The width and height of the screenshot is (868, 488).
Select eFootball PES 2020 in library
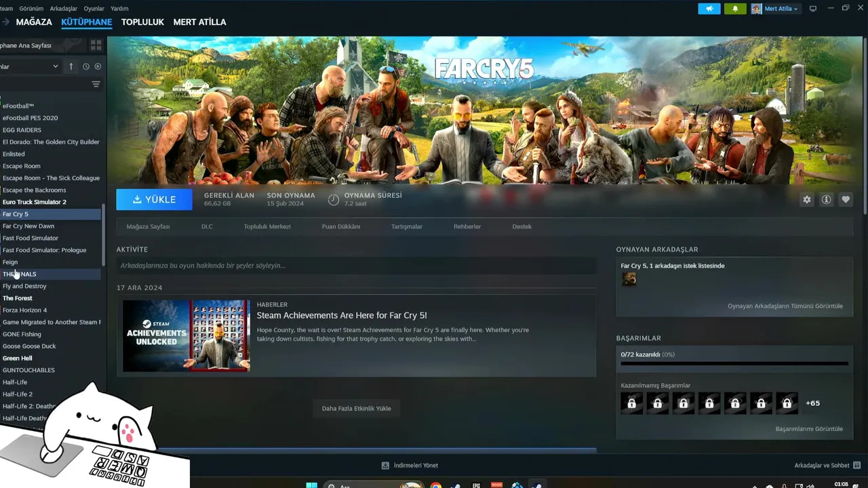pyautogui.click(x=30, y=118)
